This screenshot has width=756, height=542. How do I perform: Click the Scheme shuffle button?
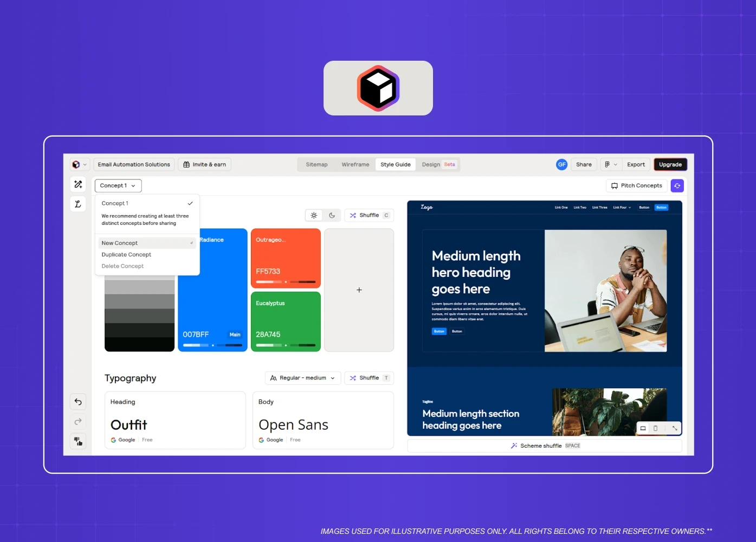click(x=545, y=446)
